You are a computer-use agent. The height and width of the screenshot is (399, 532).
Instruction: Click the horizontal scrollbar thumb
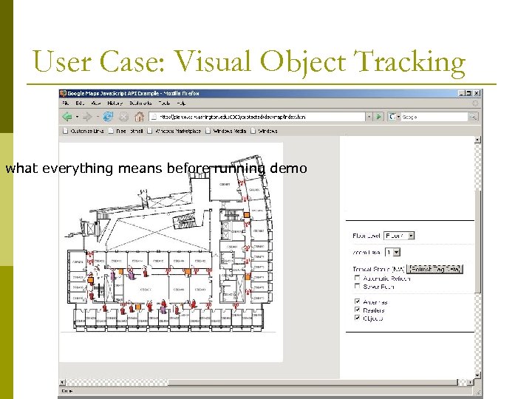point(313,383)
